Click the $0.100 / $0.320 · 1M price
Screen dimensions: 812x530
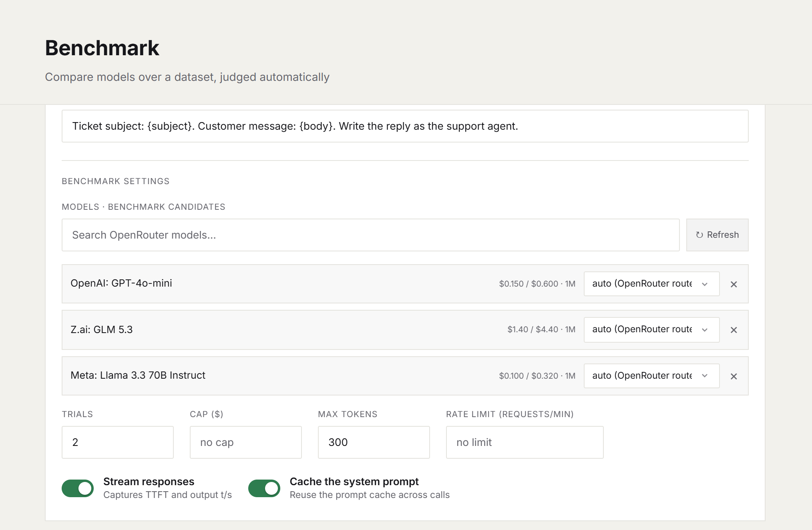click(537, 376)
